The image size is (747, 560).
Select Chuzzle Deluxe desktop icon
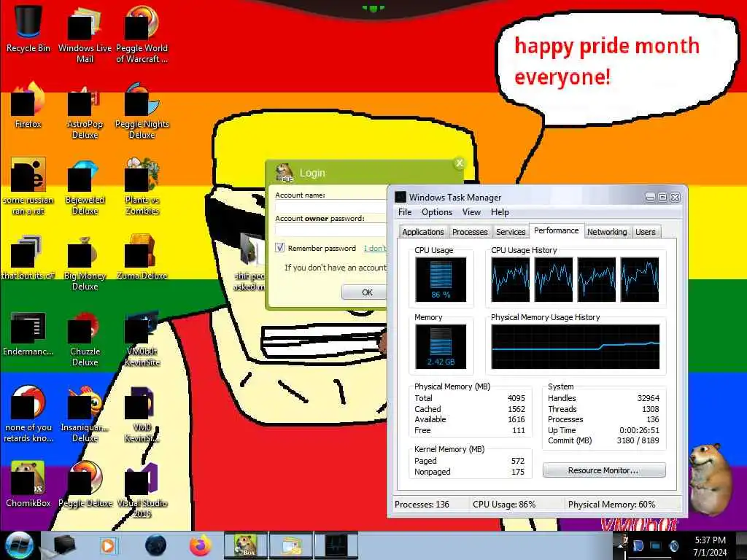tap(85, 338)
